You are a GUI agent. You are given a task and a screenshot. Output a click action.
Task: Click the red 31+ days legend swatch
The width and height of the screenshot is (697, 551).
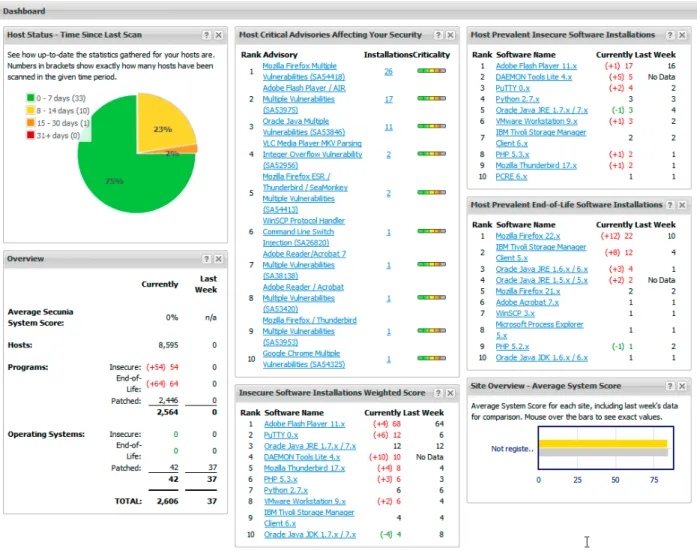(x=30, y=135)
